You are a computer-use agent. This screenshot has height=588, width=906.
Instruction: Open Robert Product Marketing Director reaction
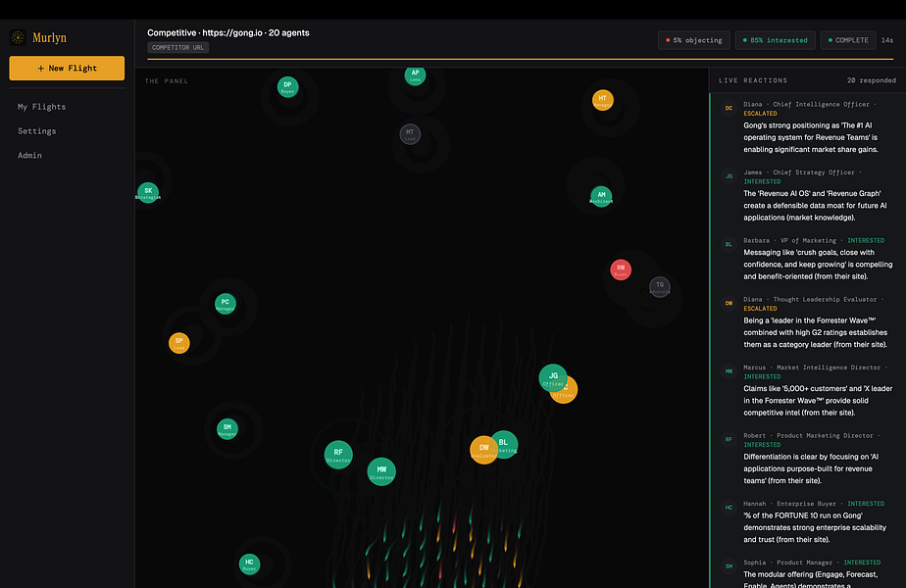coord(808,459)
